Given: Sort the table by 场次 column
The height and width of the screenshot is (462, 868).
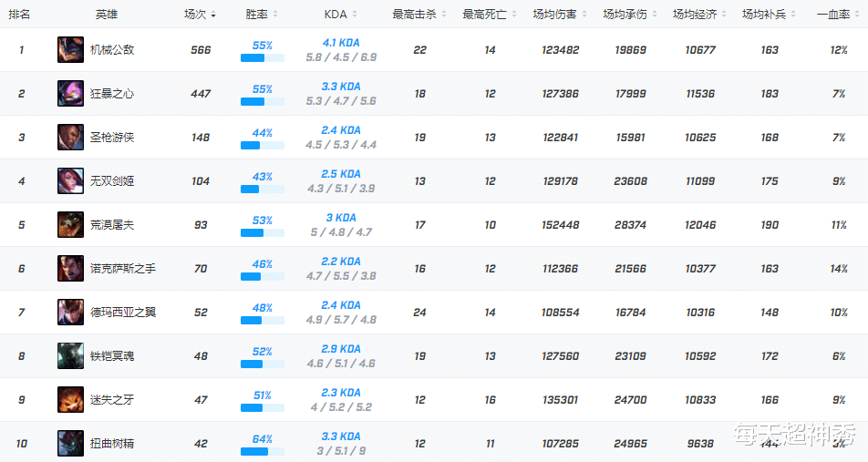Looking at the screenshot, I should click(x=200, y=15).
